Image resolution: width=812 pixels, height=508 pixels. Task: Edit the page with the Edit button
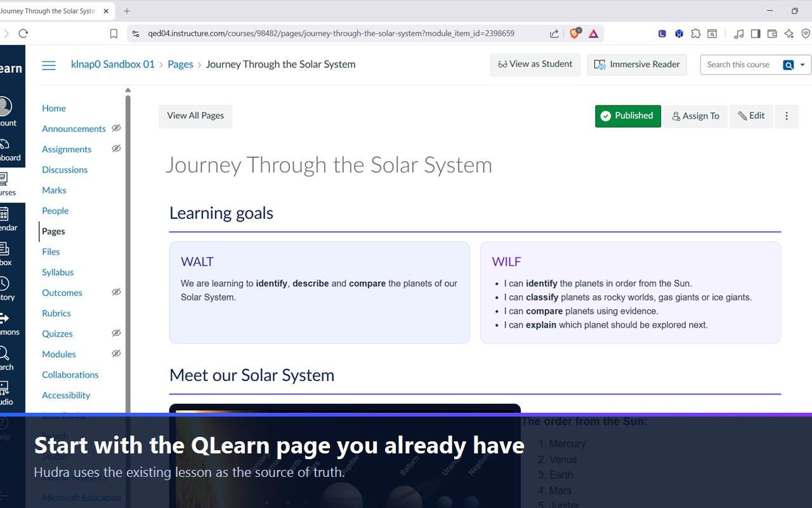pos(751,116)
